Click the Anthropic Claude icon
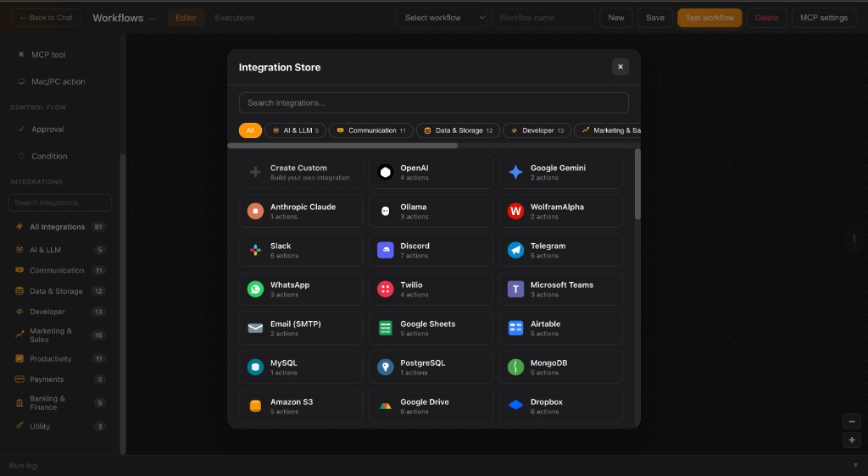This screenshot has width=868, height=476. click(255, 211)
